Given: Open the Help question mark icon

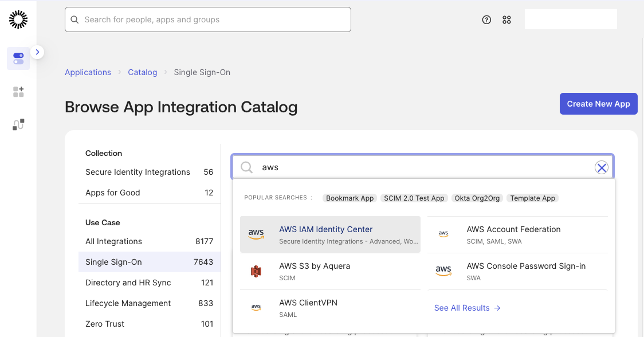Looking at the screenshot, I should click(486, 19).
